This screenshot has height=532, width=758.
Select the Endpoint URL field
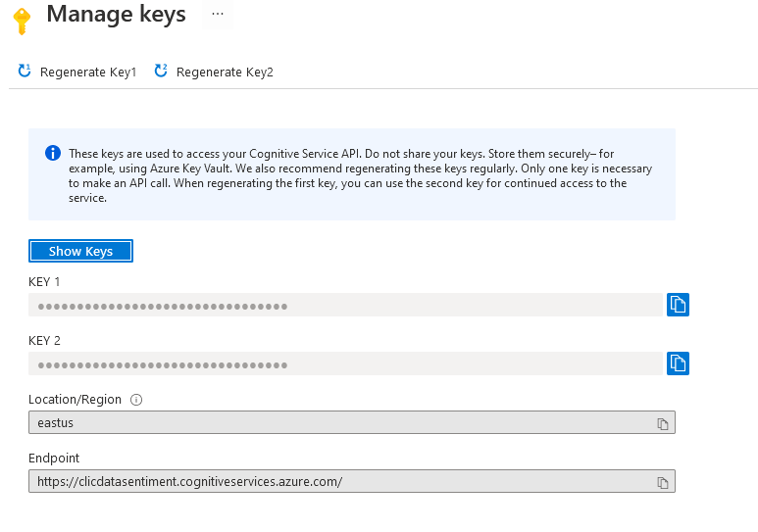point(352,481)
